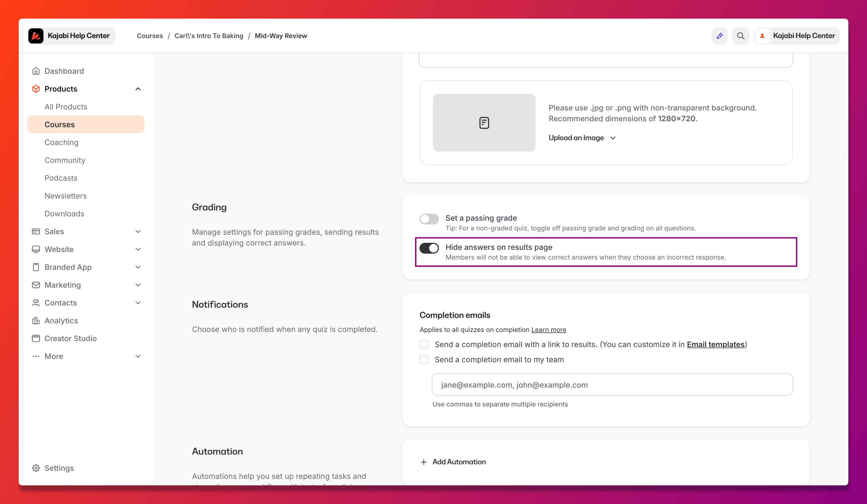The height and width of the screenshot is (504, 867).
Task: Open Downloads in the sidebar
Action: (64, 214)
